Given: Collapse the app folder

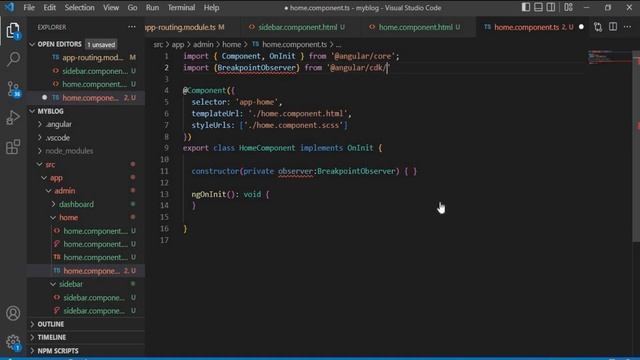Looking at the screenshot, I should (56, 178).
